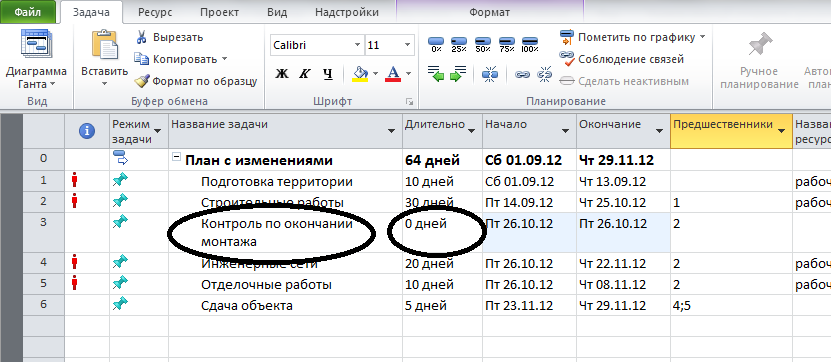The image size is (831, 362).
Task: Click mode icon of План с изменениями
Action: [120, 158]
